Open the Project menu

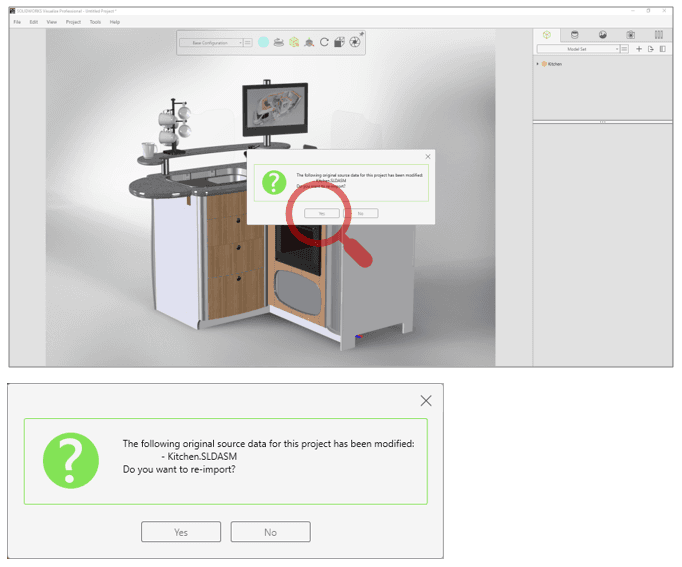coord(73,22)
